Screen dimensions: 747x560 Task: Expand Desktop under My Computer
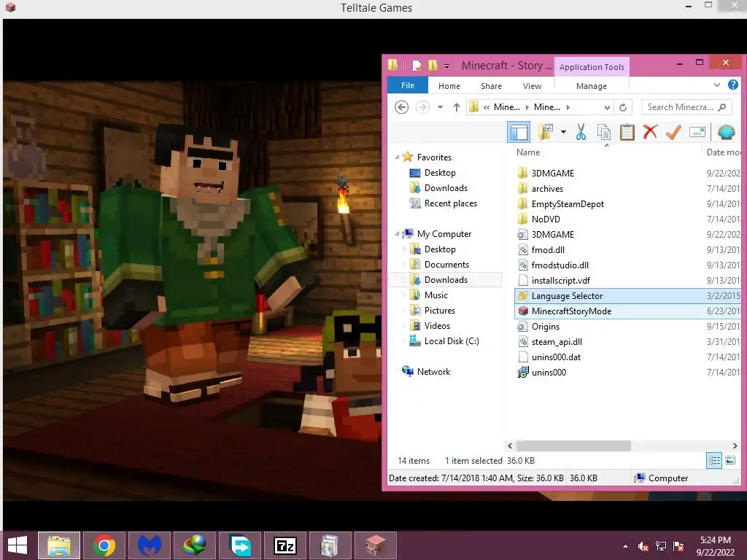404,249
